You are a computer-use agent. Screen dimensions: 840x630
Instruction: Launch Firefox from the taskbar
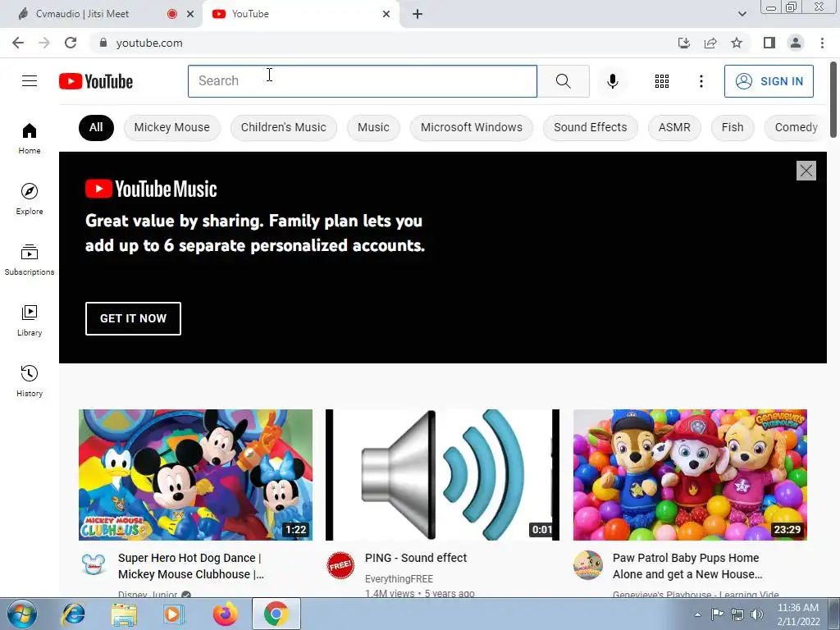(225, 614)
